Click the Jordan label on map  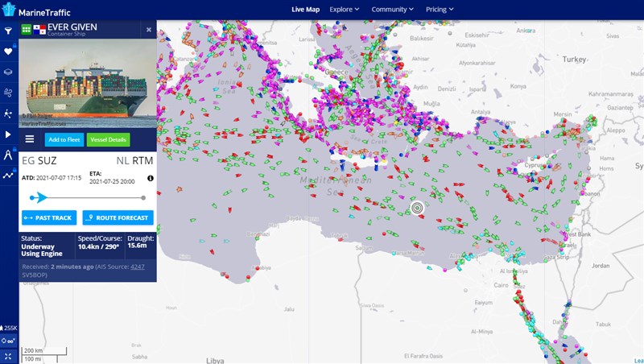click(601, 266)
